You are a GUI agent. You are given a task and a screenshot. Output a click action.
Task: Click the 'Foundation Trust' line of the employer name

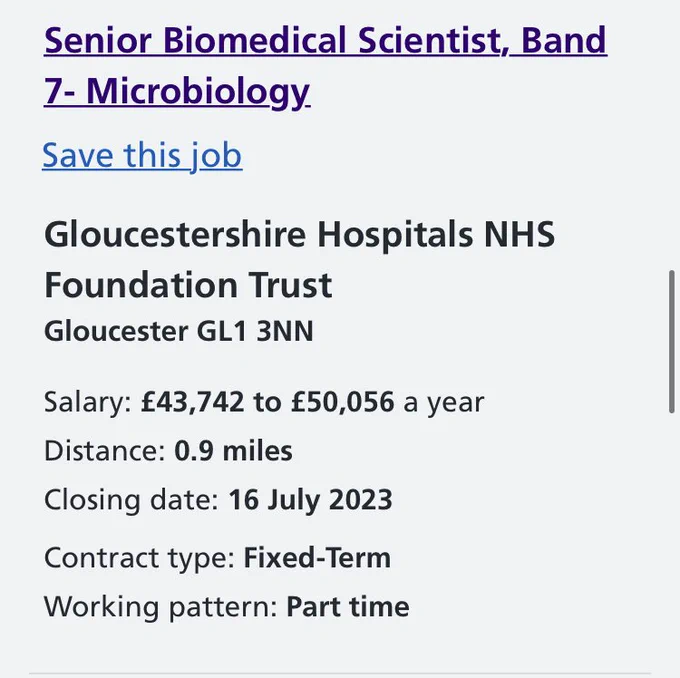coord(188,285)
